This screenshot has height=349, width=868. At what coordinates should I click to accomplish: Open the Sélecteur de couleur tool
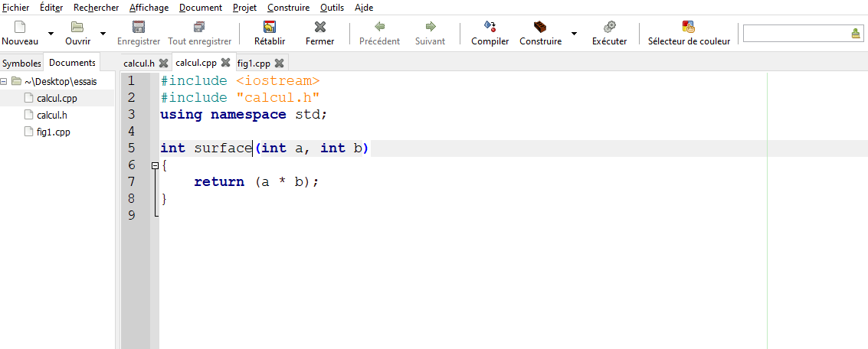pyautogui.click(x=689, y=28)
